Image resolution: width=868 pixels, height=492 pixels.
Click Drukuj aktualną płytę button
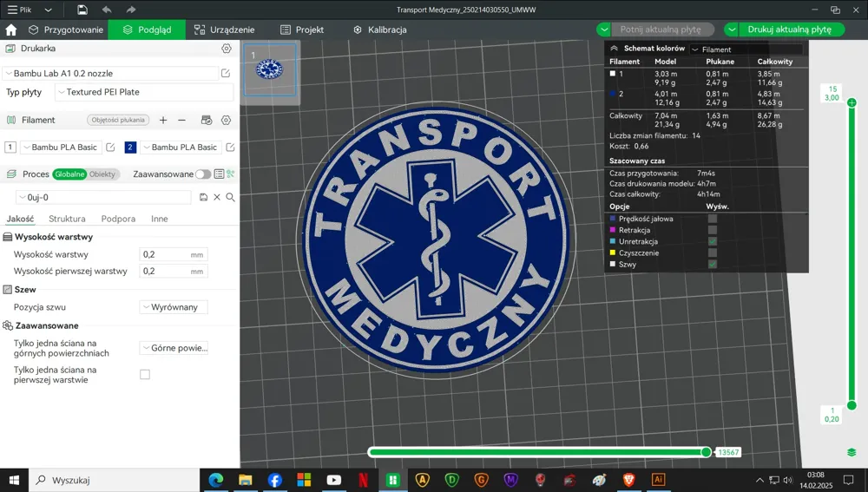[x=790, y=30]
